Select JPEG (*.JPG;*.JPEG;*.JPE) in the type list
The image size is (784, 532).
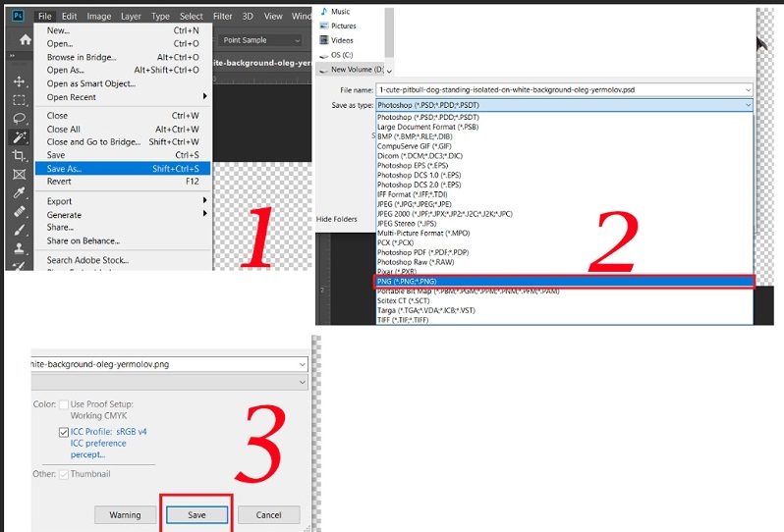click(x=564, y=204)
